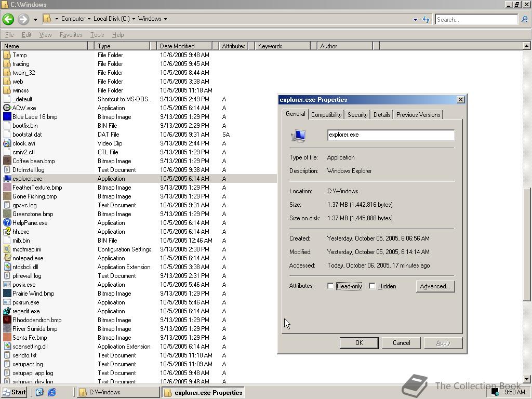Switch to the Details tab
The width and height of the screenshot is (532, 399).
tap(382, 115)
